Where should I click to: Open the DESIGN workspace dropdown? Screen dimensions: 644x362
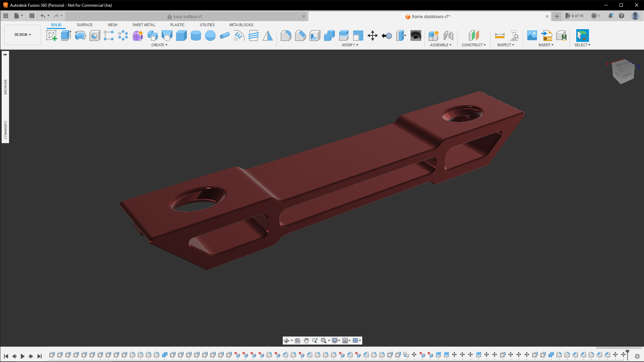[22, 35]
